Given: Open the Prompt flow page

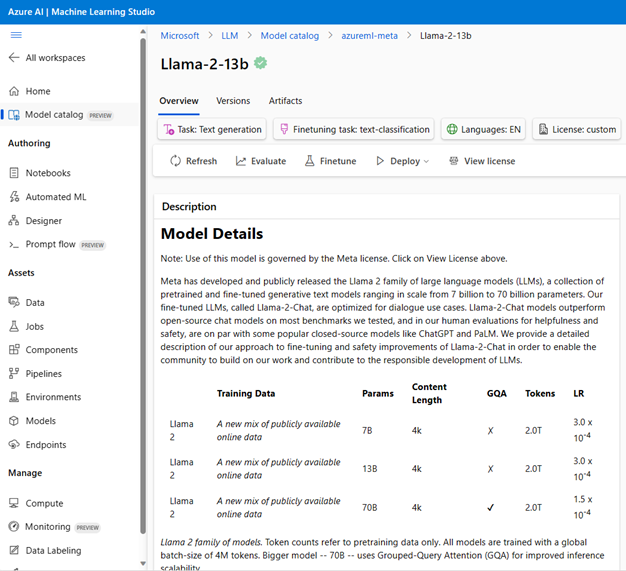Looking at the screenshot, I should click(50, 244).
